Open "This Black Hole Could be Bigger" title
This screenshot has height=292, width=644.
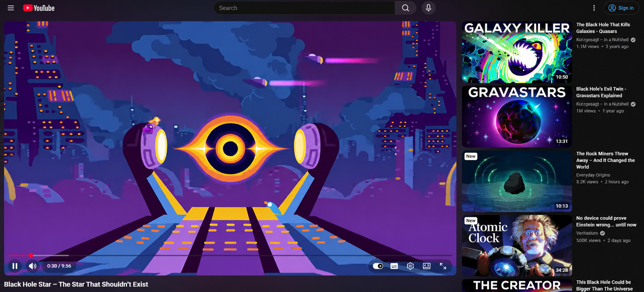coord(604,285)
